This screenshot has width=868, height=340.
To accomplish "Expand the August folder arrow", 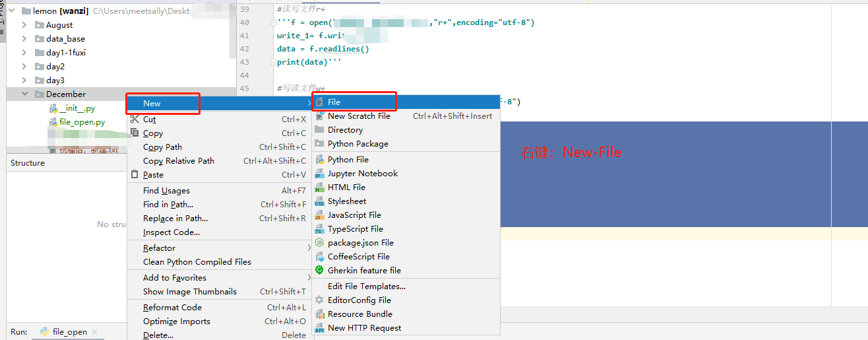I will (24, 25).
